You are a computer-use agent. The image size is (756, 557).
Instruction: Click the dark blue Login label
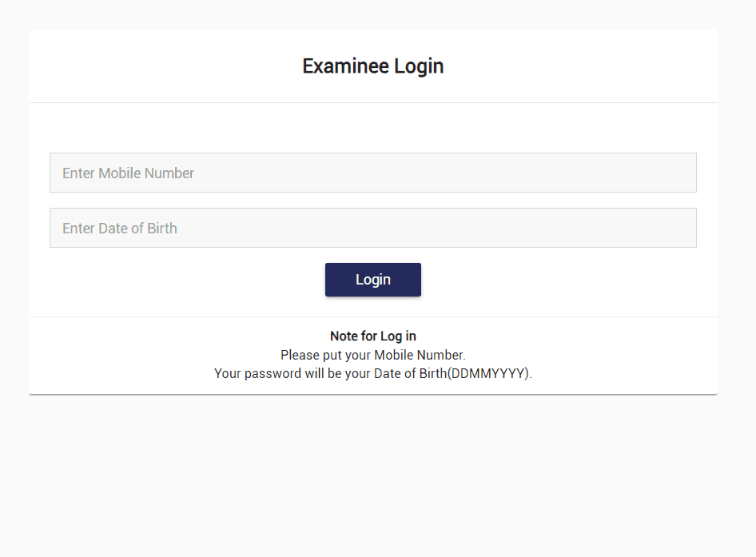pos(373,280)
